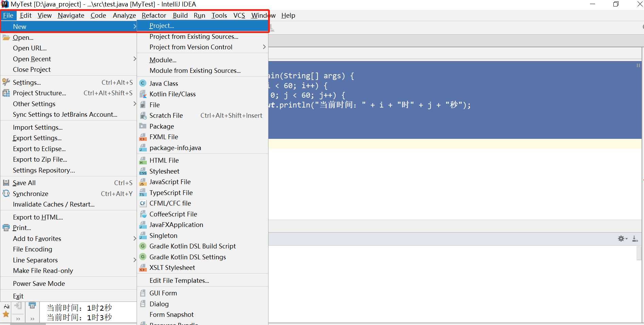Select New Project... entry

click(x=203, y=26)
